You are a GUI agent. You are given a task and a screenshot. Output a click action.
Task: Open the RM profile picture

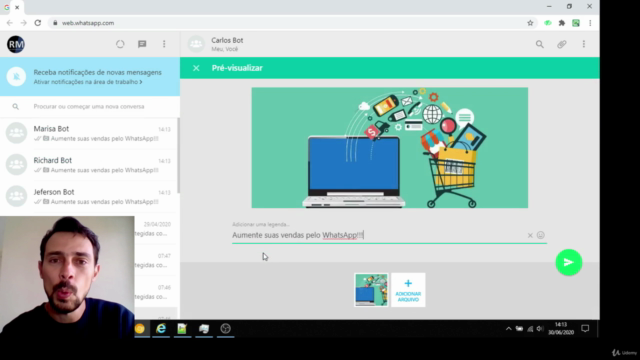(x=16, y=44)
